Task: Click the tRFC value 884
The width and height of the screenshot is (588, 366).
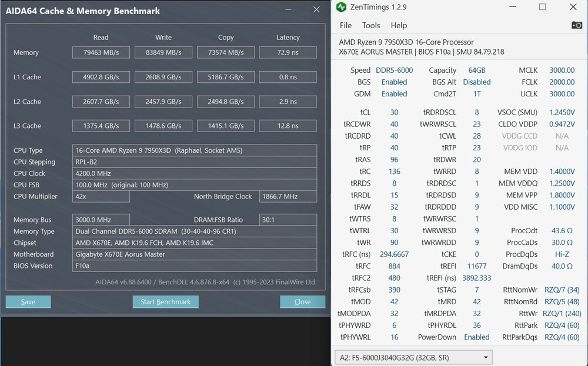Action: coord(394,266)
